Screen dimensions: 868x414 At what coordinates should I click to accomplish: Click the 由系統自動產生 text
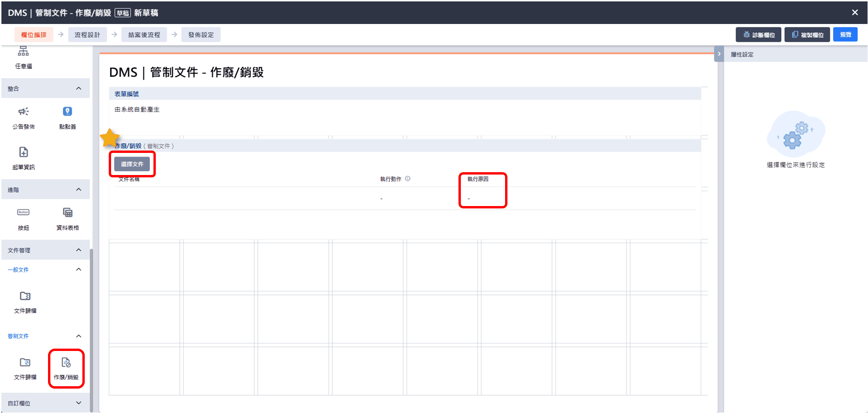tap(137, 110)
